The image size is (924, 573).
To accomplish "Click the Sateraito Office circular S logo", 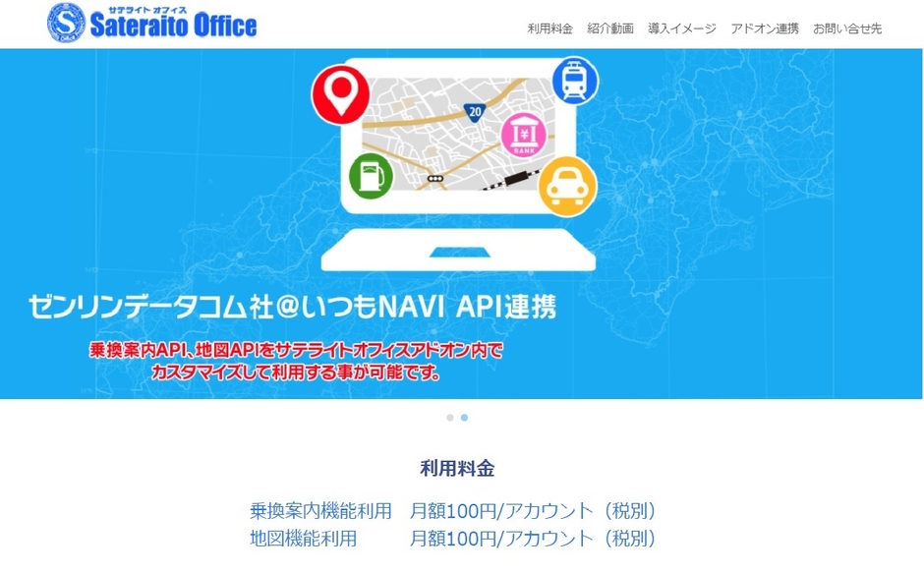I will tap(67, 24).
